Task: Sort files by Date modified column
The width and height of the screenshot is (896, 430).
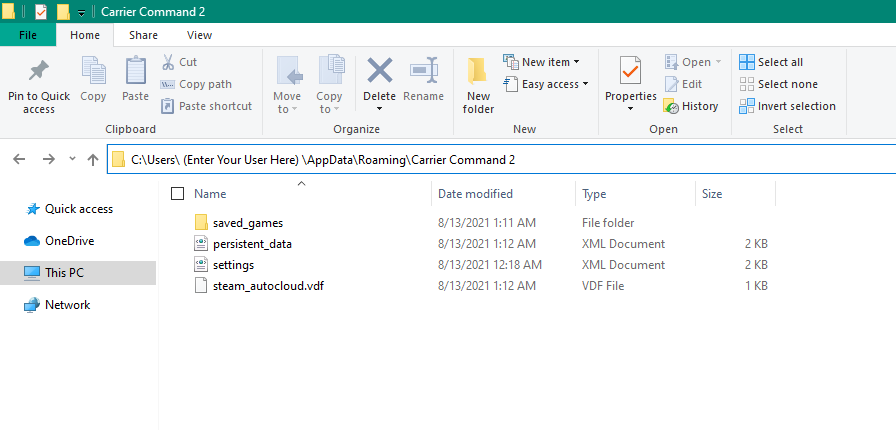Action: [x=476, y=194]
